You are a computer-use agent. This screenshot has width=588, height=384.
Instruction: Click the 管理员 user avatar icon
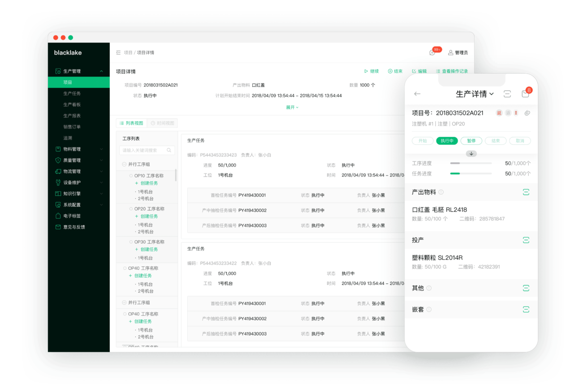click(x=451, y=52)
